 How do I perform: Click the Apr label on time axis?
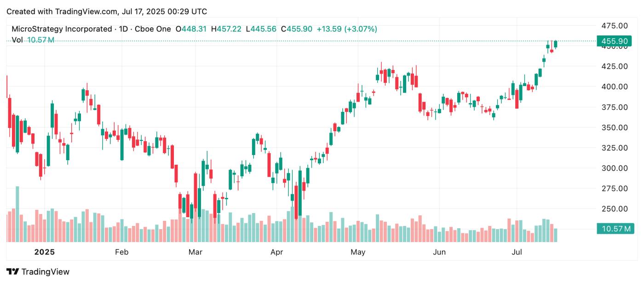[x=276, y=252]
